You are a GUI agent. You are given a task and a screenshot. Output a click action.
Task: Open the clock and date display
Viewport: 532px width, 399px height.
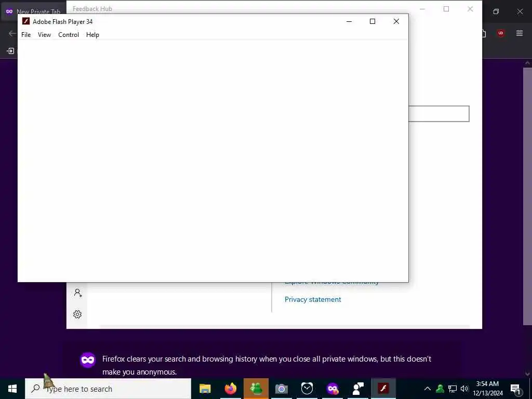(x=487, y=389)
